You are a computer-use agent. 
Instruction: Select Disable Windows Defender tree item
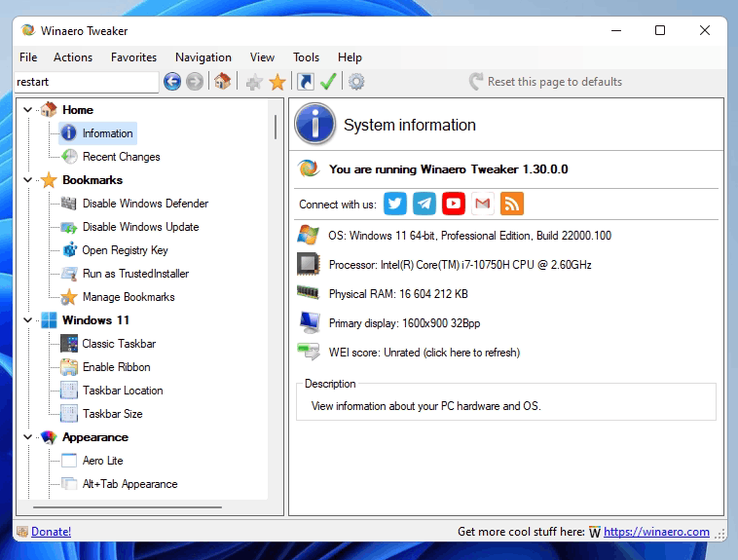[x=145, y=204]
